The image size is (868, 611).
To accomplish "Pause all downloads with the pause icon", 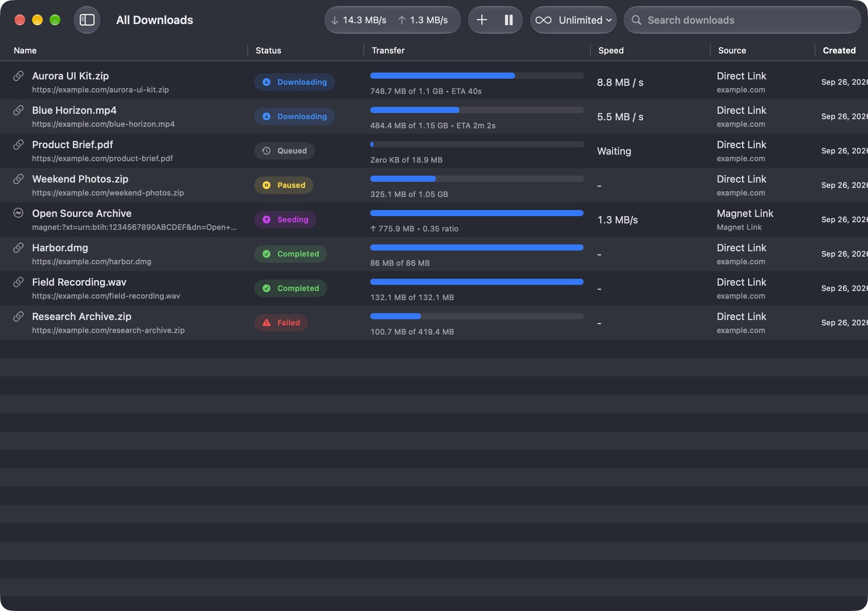I will [x=508, y=20].
